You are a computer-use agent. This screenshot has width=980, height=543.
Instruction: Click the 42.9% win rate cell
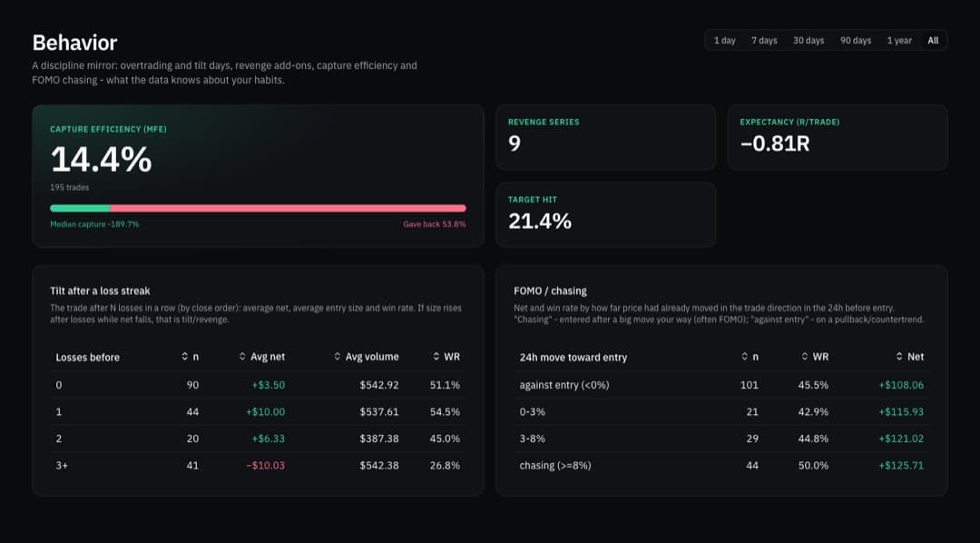click(813, 411)
